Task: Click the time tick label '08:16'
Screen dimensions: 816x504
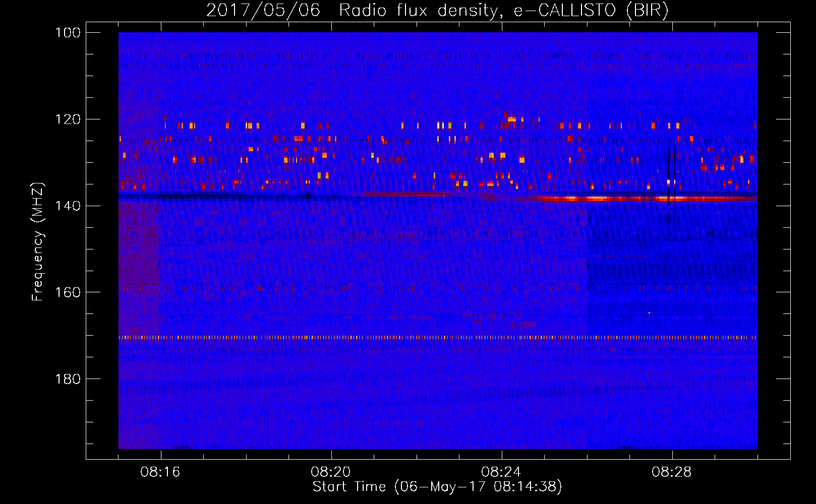Action: (x=160, y=472)
